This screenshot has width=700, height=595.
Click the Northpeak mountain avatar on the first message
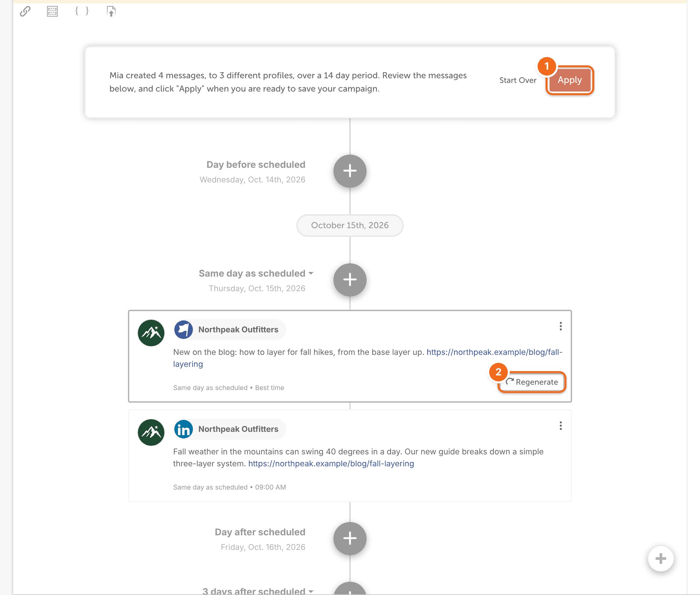(151, 333)
